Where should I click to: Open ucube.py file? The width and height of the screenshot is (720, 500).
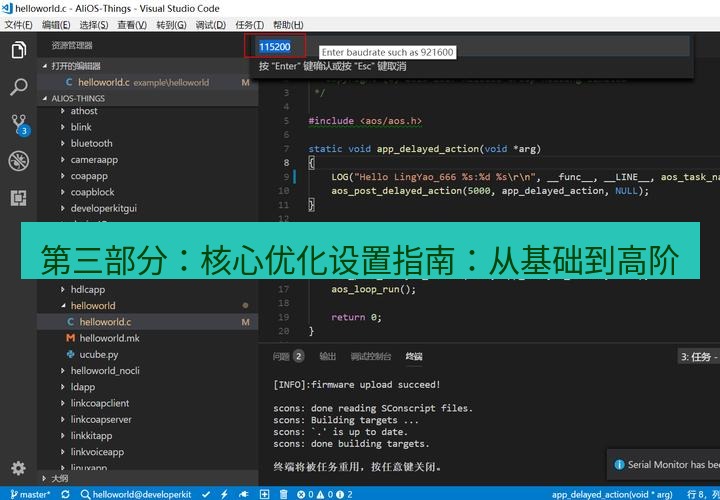coord(99,354)
